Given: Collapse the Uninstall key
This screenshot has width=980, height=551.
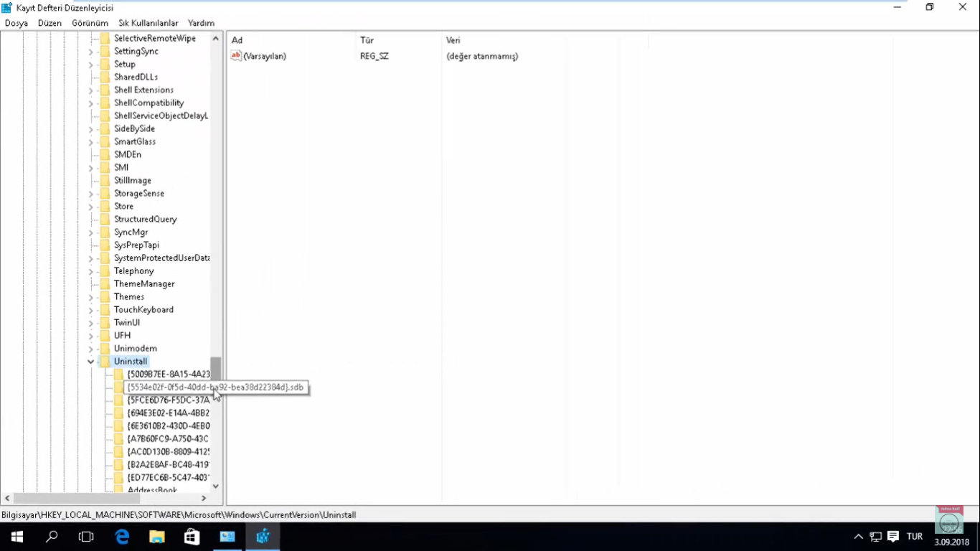Looking at the screenshot, I should (91, 362).
